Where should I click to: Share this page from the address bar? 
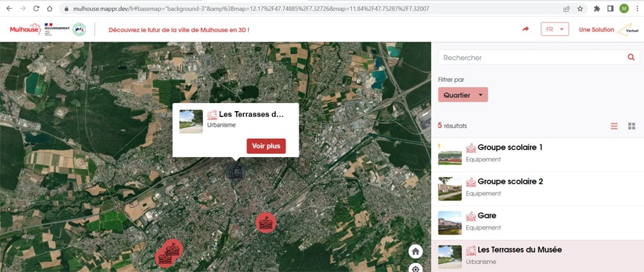tap(566, 9)
